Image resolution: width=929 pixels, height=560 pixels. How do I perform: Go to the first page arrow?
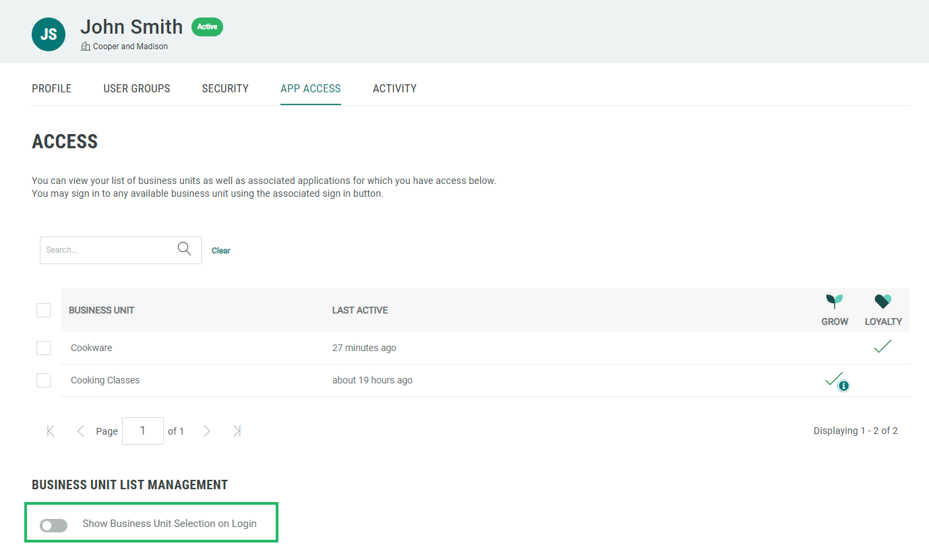(x=51, y=431)
